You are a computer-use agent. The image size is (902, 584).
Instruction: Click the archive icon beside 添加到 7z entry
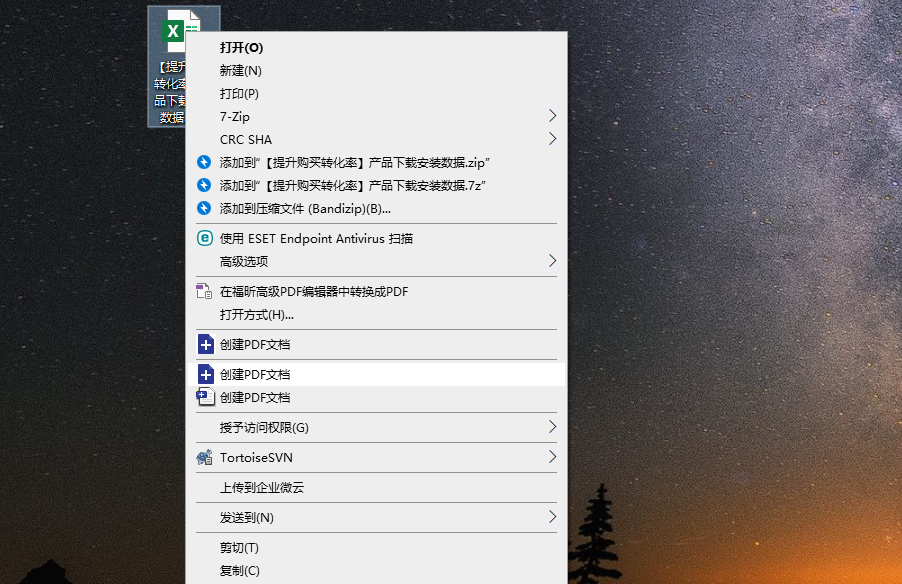pyautogui.click(x=203, y=185)
